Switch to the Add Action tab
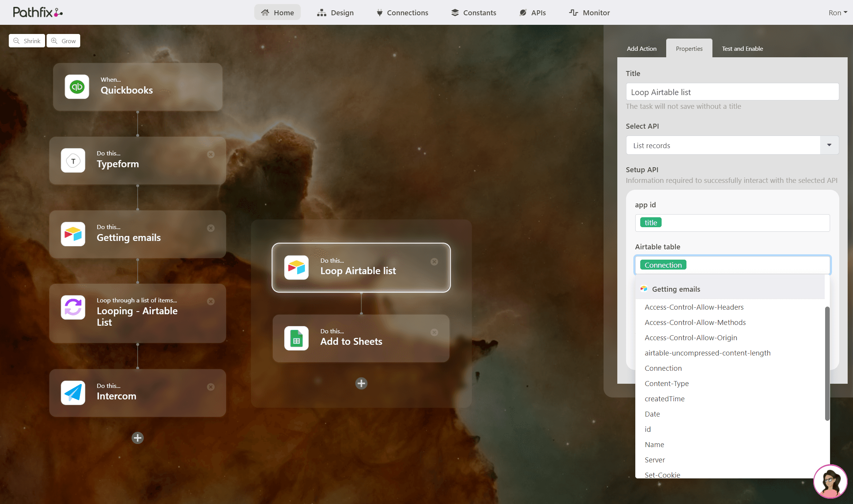 [641, 48]
